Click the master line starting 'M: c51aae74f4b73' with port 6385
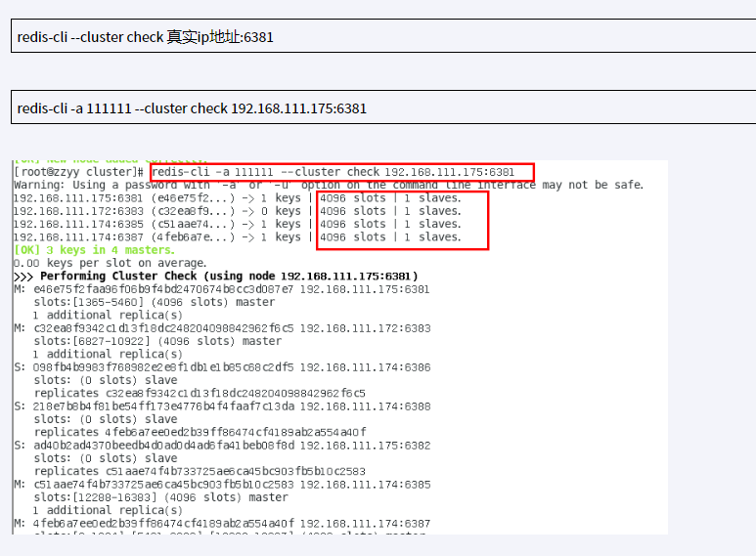756x556 pixels. click(x=222, y=485)
